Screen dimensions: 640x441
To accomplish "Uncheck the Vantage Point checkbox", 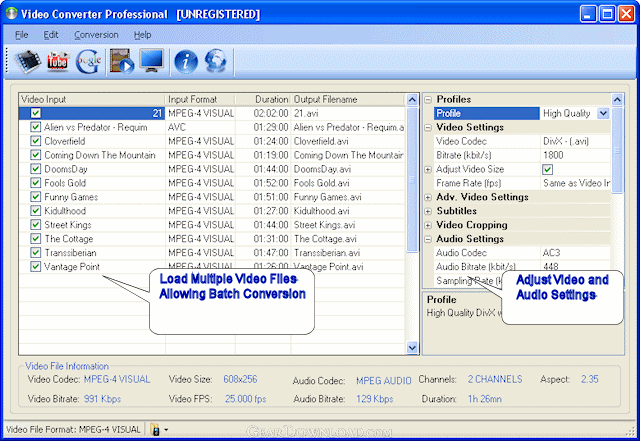I will (36, 266).
